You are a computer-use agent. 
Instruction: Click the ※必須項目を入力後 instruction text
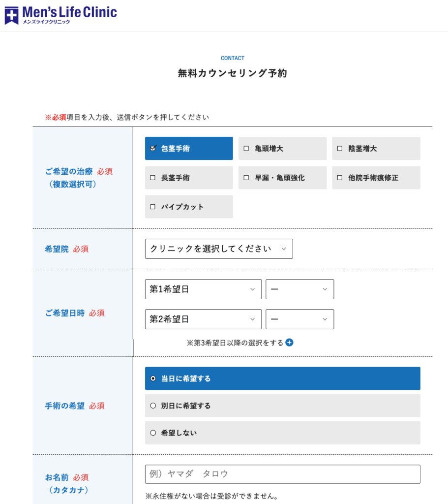tap(127, 117)
